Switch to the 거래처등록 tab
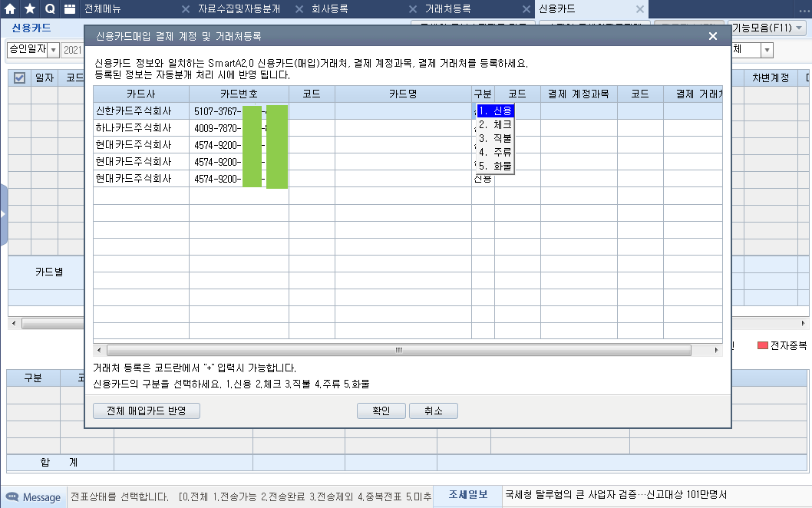This screenshot has height=508, width=812. click(448, 8)
